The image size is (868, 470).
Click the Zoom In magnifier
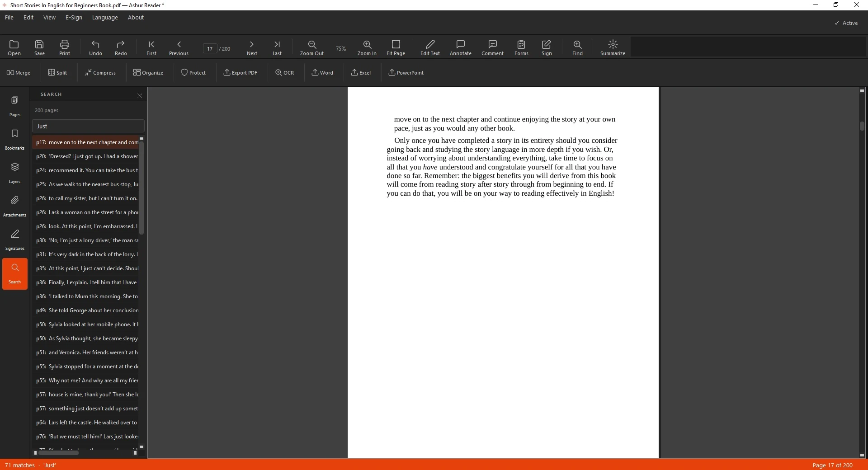(367, 47)
